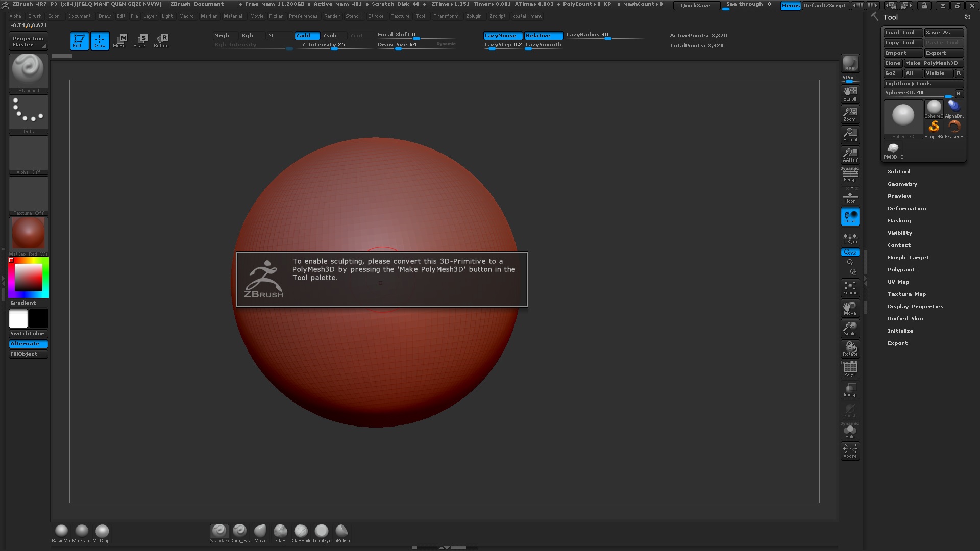Screen dimensions: 980x551
Task: Select the Move transform icon
Action: tap(119, 41)
